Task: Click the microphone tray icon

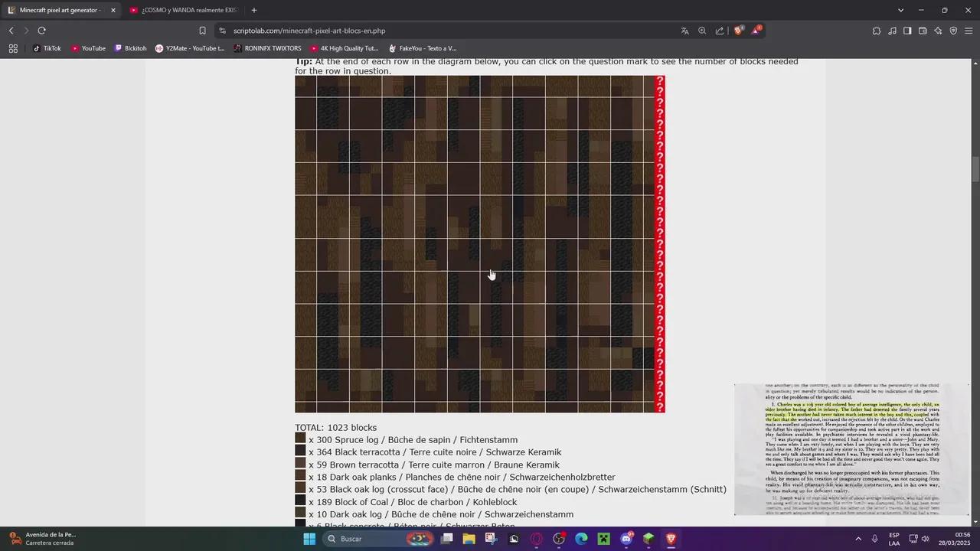Action: point(874,539)
